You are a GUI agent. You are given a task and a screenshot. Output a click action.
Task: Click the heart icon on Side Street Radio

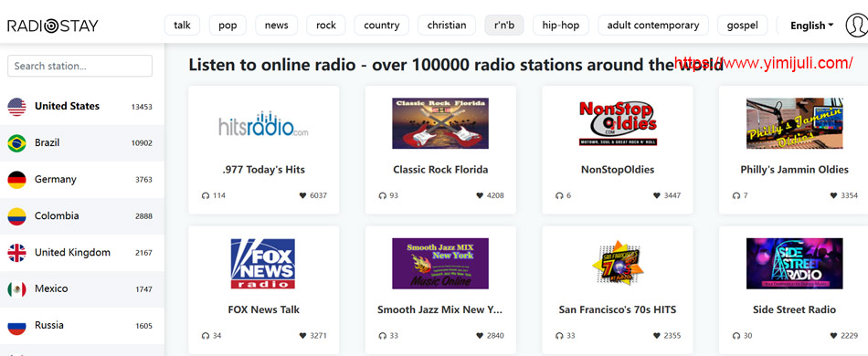coord(833,336)
